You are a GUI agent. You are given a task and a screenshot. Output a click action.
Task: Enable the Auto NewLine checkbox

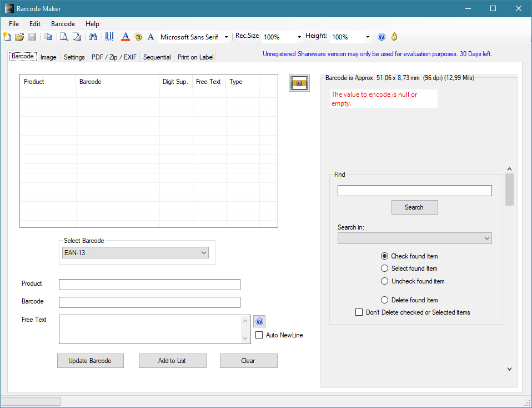[x=259, y=335]
